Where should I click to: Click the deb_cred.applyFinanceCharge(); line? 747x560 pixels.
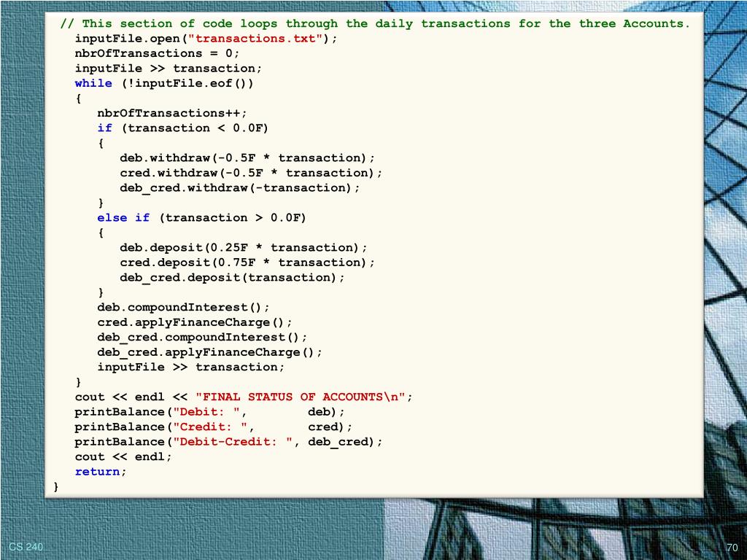pyautogui.click(x=209, y=352)
